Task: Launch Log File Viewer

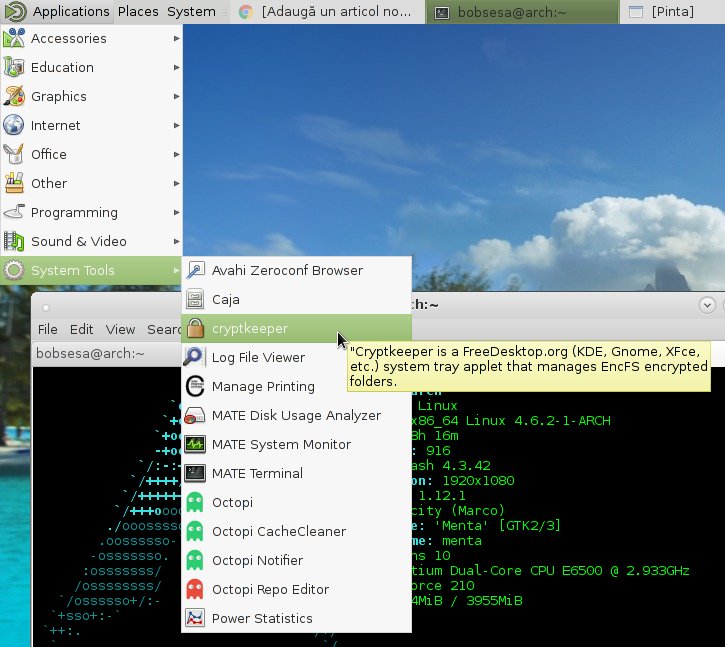Action: [x=296, y=357]
